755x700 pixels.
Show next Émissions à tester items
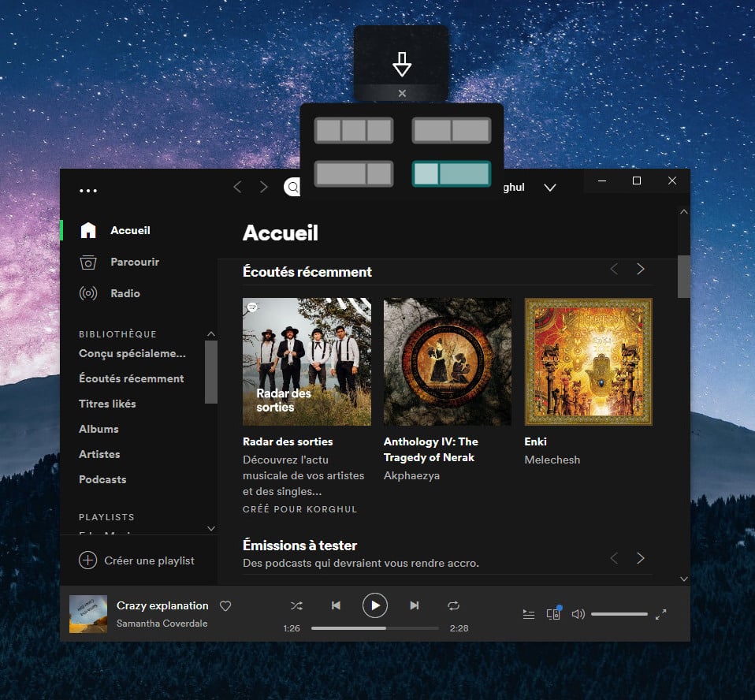click(641, 558)
